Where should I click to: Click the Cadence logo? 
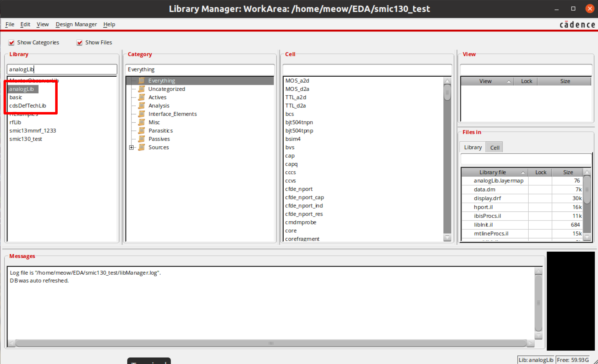tap(577, 24)
